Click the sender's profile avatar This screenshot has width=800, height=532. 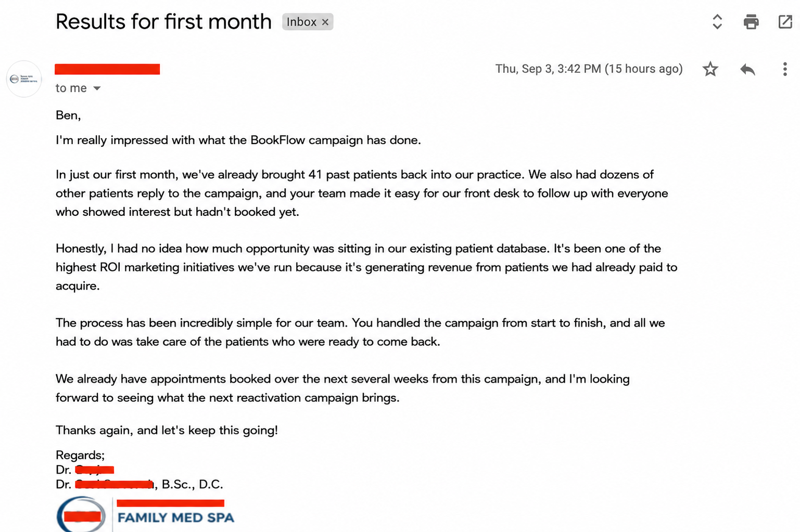pos(24,79)
